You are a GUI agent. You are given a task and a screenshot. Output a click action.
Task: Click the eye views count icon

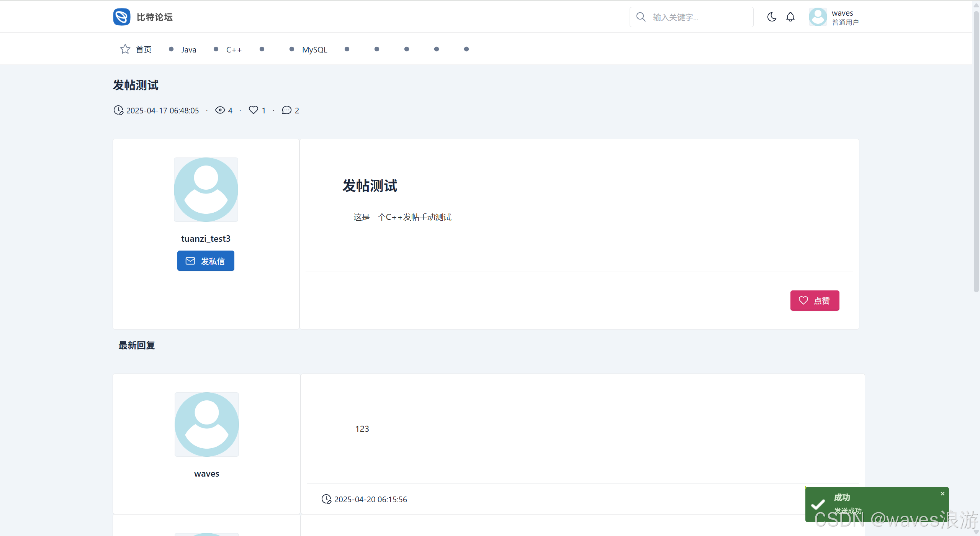click(x=220, y=110)
